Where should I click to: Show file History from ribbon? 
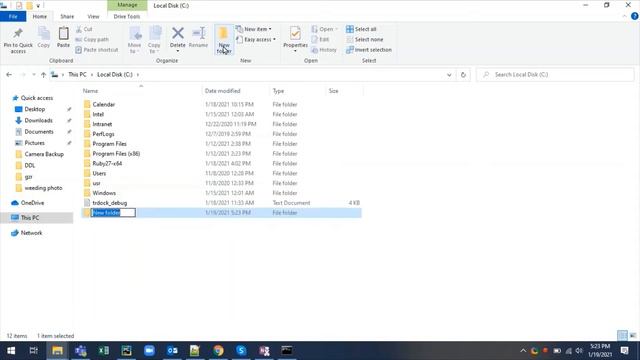324,50
